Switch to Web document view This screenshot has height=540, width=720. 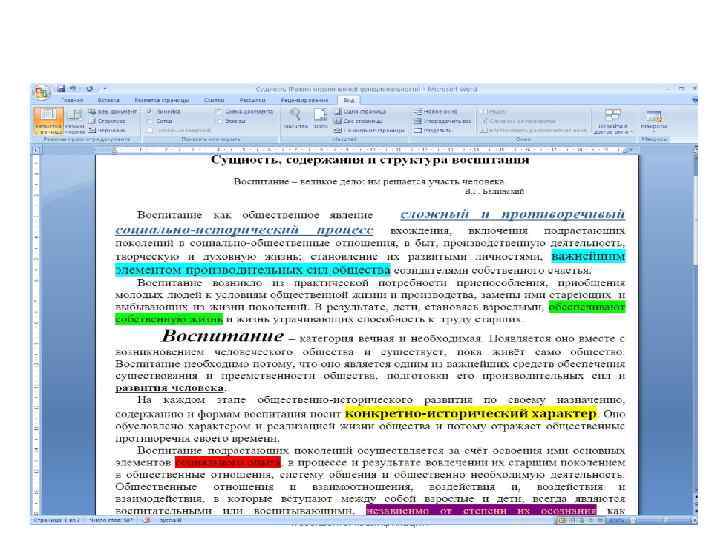[113, 112]
